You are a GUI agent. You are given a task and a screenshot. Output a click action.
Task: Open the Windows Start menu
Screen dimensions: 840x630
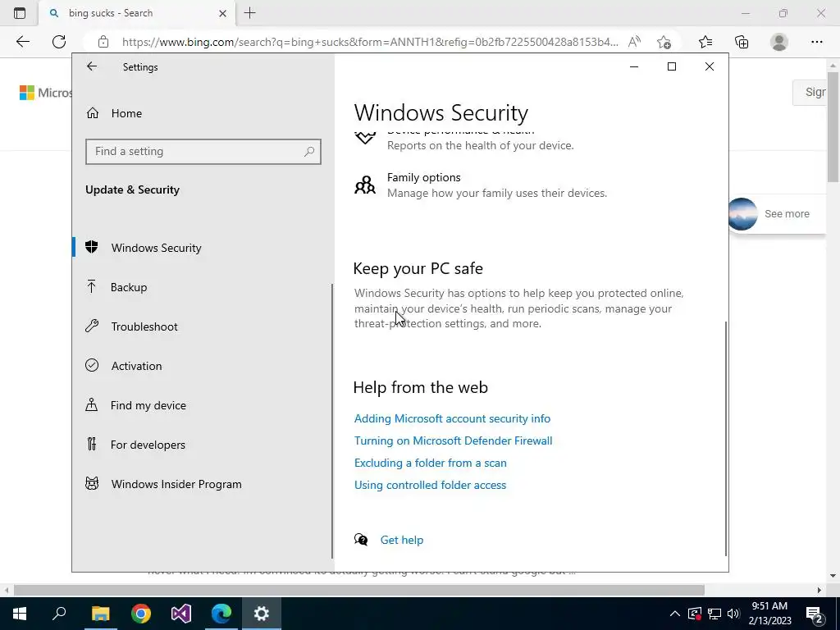coord(20,614)
